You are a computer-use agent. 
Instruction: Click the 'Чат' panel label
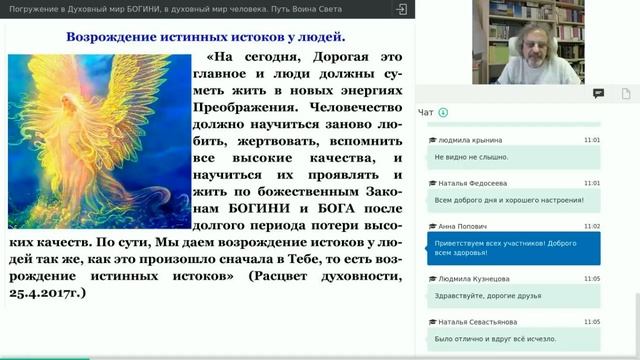(425, 112)
